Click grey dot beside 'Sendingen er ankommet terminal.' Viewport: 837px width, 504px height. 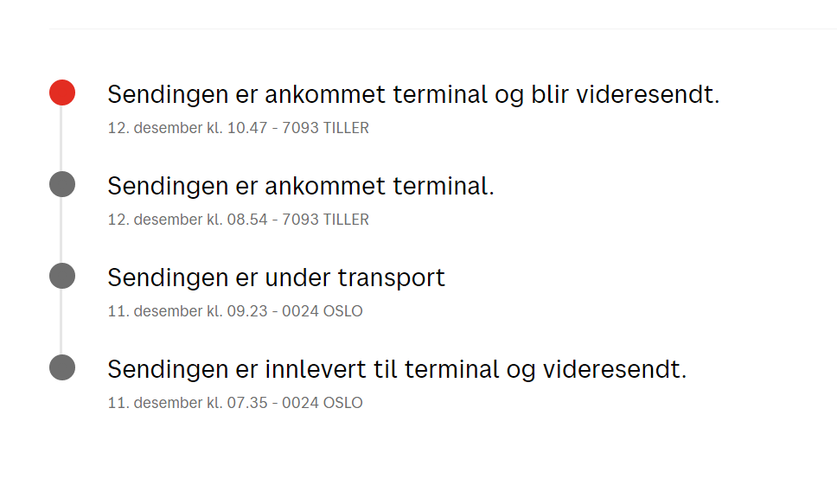click(62, 184)
